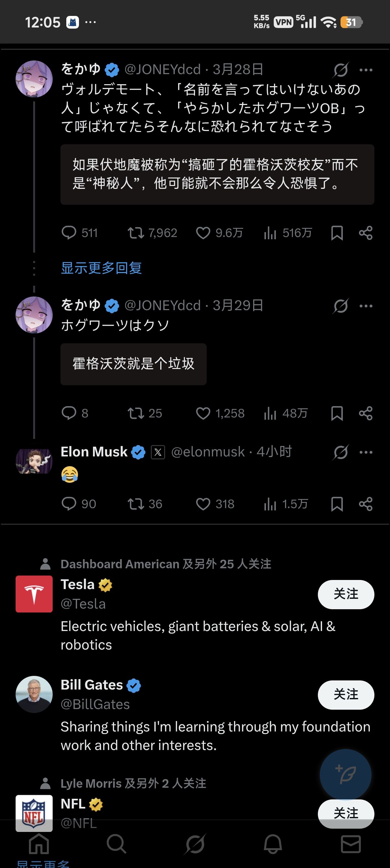Tap the floating compose post button
390x868 pixels.
345,775
